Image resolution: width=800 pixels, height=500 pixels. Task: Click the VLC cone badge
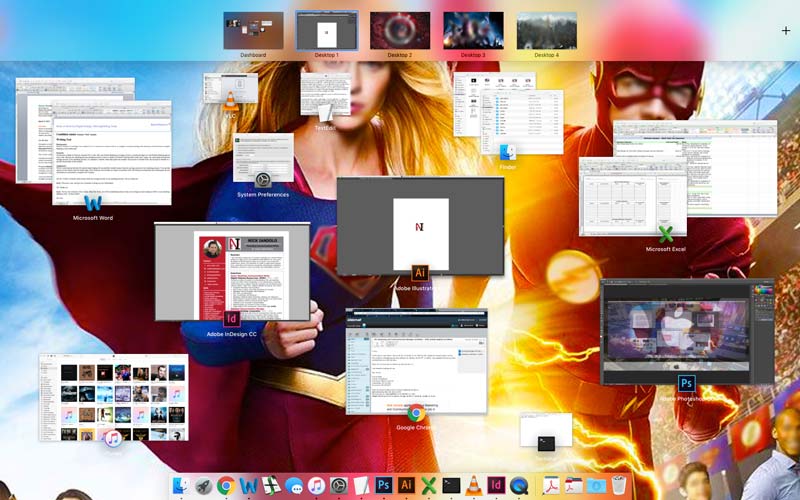pyautogui.click(x=230, y=101)
